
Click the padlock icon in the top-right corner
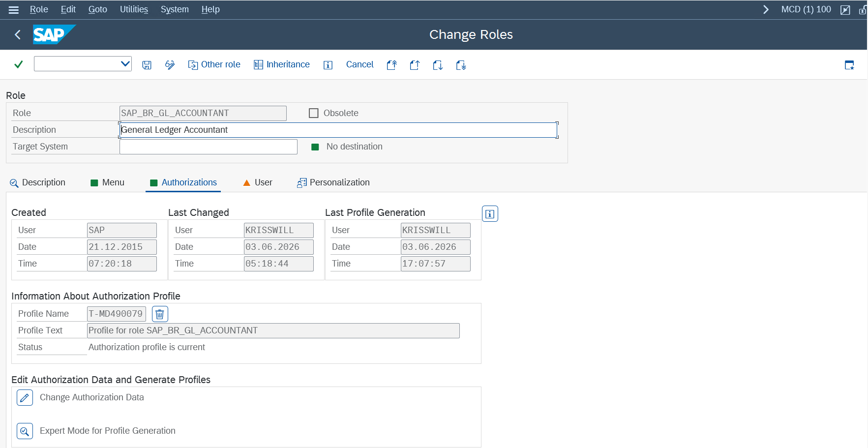click(863, 10)
